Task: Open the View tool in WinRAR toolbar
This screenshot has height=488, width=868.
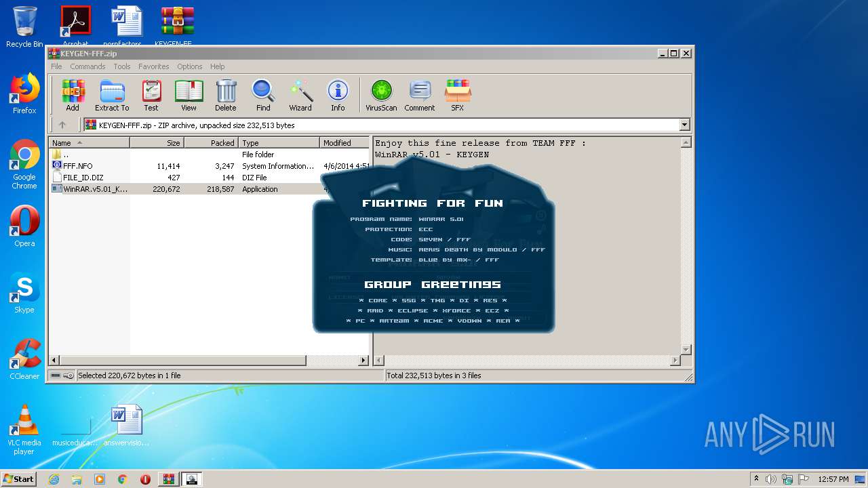Action: point(189,95)
